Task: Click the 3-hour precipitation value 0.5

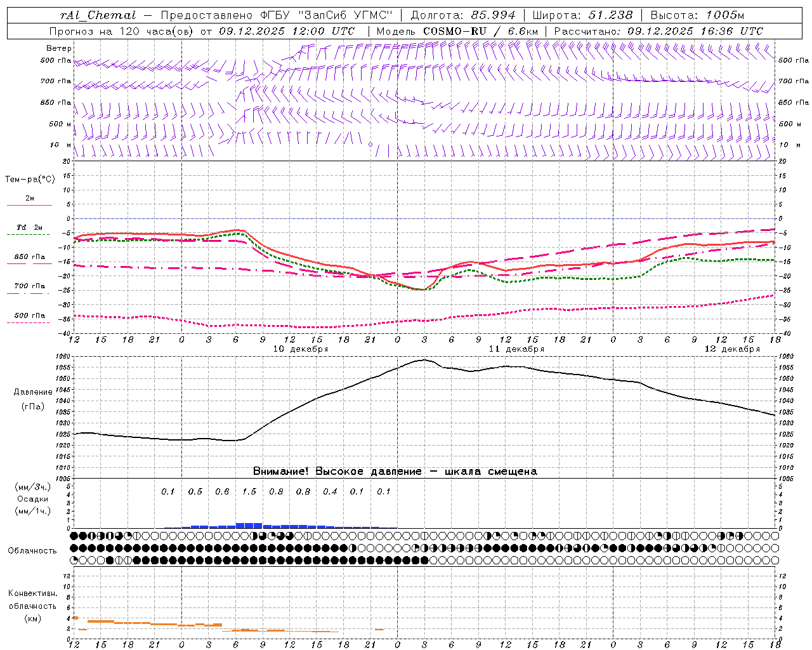Action: click(195, 491)
